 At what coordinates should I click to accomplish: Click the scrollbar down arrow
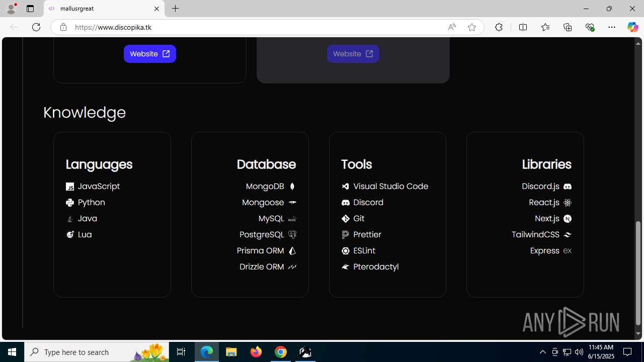[638, 334]
